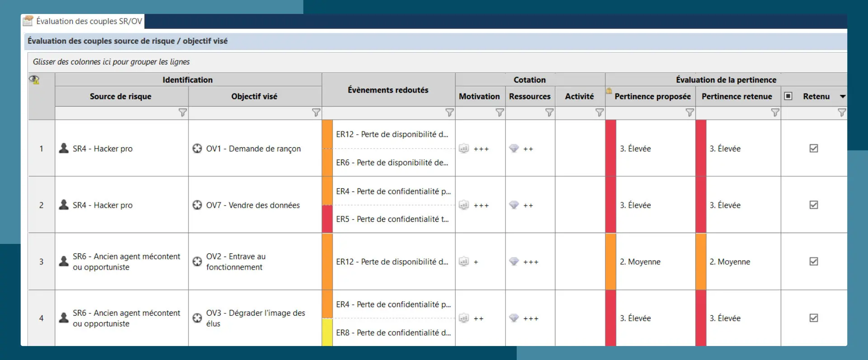The image size is (868, 360).
Task: Sort by Ressources column header
Action: (530, 96)
